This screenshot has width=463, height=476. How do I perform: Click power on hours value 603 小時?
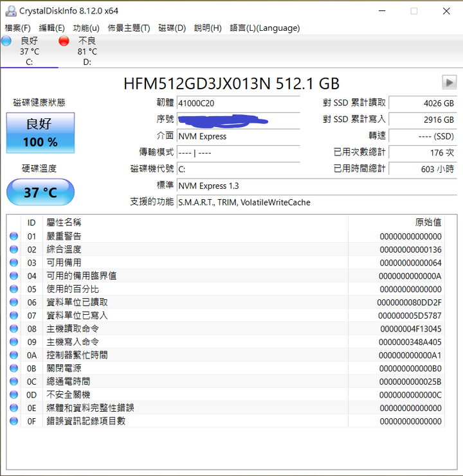[422, 169]
